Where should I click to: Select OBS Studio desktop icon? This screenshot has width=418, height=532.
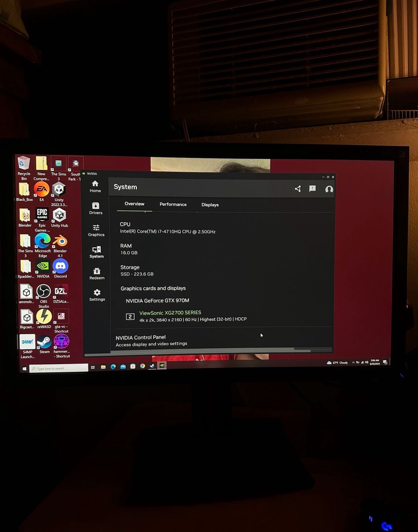tap(44, 296)
